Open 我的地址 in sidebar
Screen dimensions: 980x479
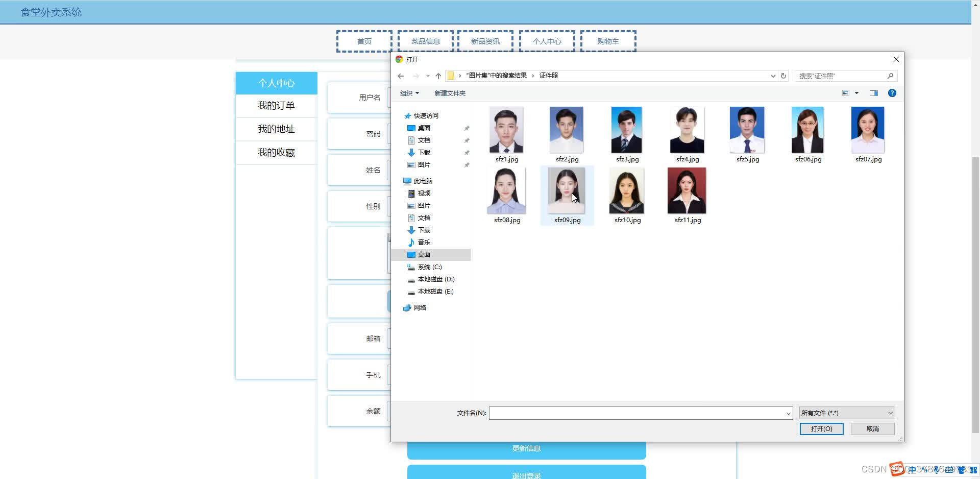[x=276, y=129]
